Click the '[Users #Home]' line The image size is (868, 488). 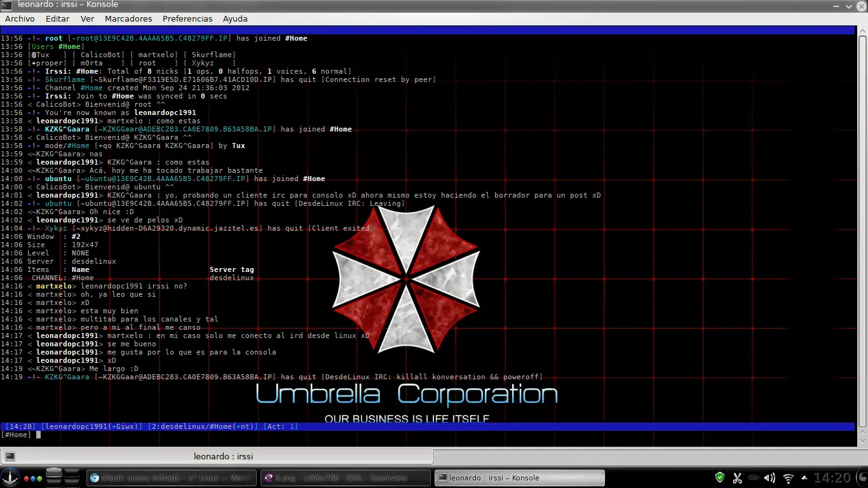55,46
